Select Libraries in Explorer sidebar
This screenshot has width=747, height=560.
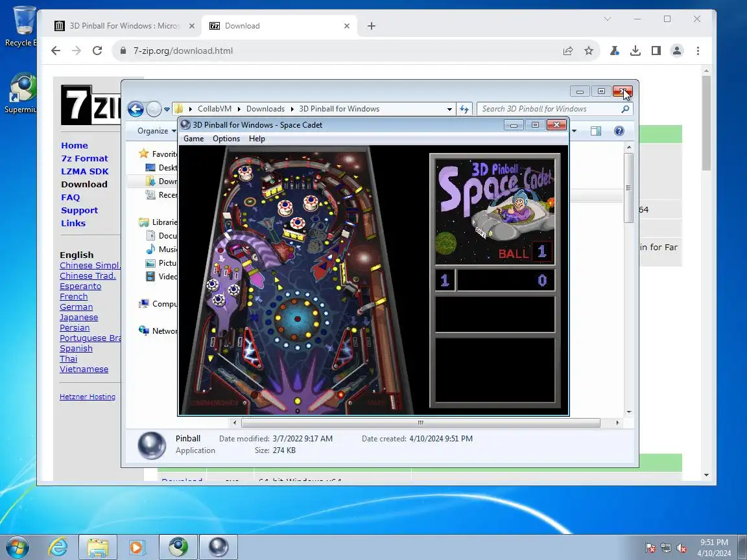coord(158,222)
